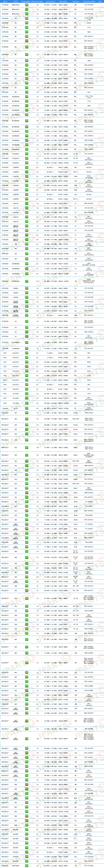The height and width of the screenshot is (868, 104).
Task: Click fuel icon in PEUGEOT 406 1.6 row
Action: (x=27, y=780)
